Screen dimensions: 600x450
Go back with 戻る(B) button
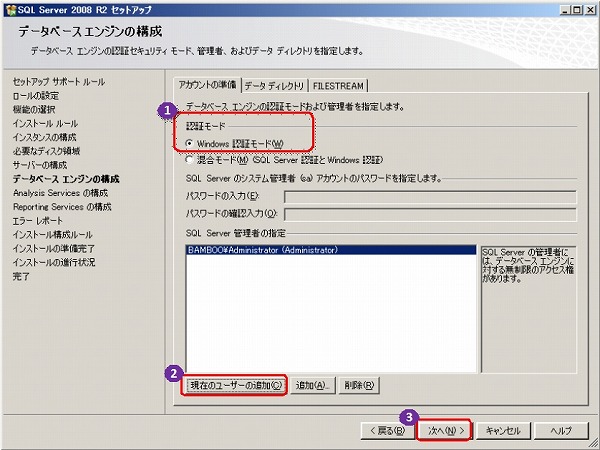point(387,431)
